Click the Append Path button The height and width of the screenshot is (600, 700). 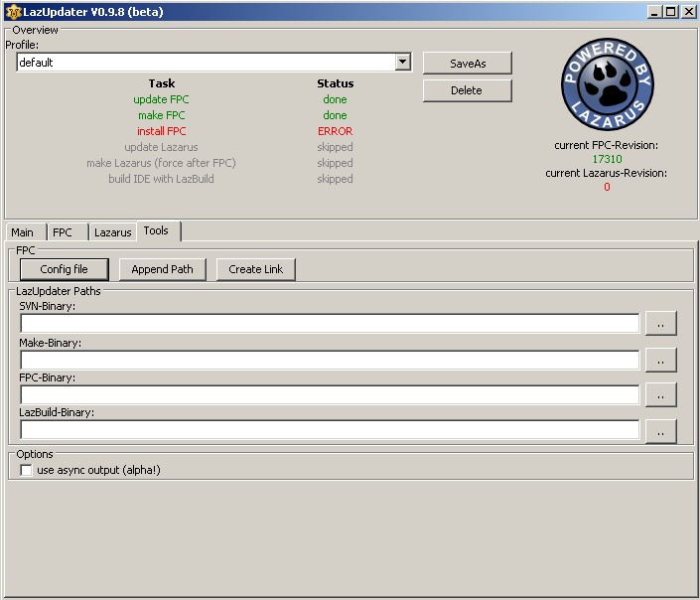pos(163,269)
